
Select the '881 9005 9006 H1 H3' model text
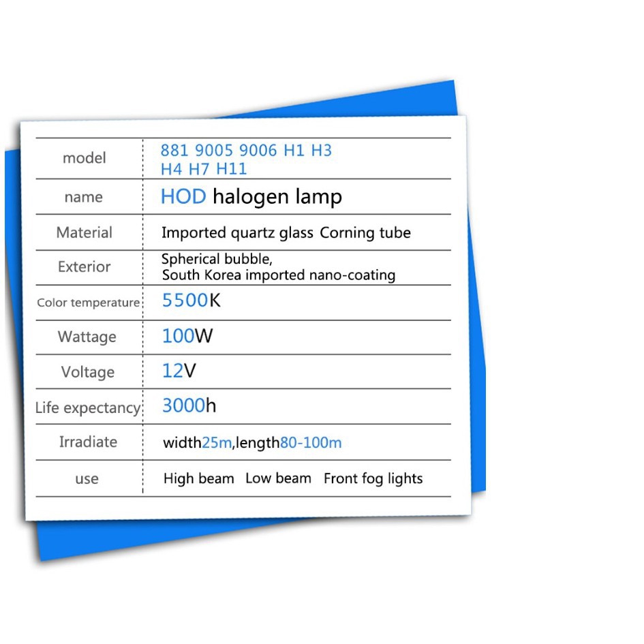tap(246, 151)
